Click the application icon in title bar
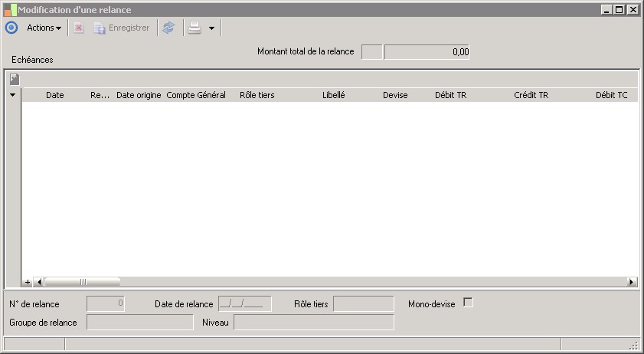Image resolution: width=644 pixels, height=354 pixels. [x=10, y=10]
